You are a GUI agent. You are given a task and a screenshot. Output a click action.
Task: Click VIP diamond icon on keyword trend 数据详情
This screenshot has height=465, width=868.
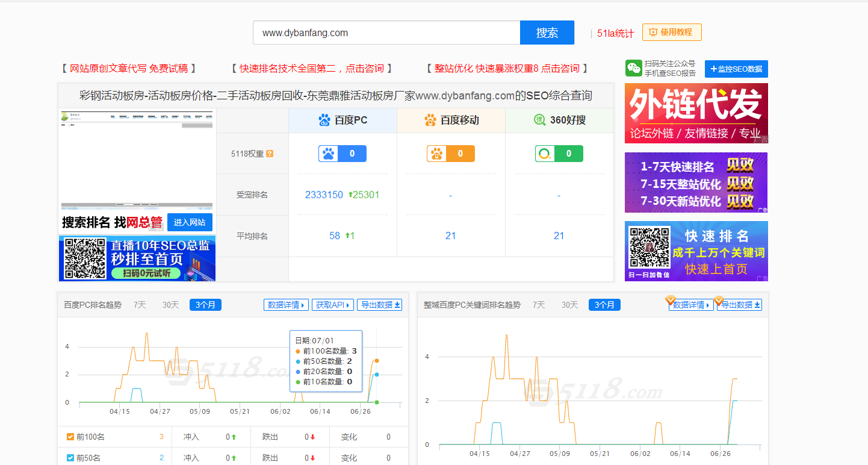click(671, 300)
